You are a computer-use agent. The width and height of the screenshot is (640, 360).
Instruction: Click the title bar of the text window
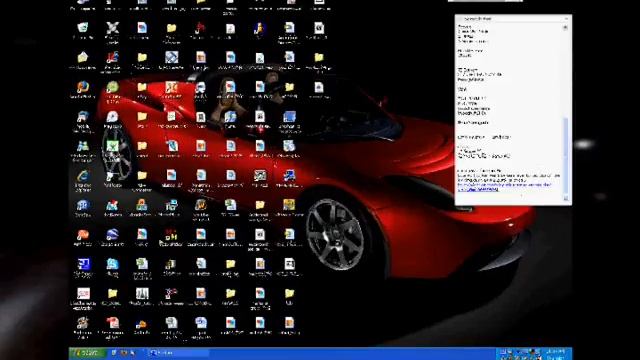pos(513,19)
